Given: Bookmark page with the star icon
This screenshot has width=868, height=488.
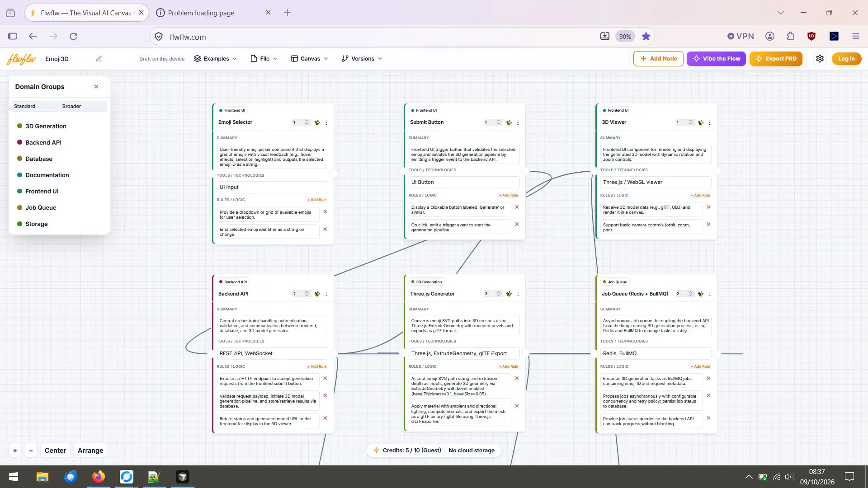Looking at the screenshot, I should click(646, 37).
